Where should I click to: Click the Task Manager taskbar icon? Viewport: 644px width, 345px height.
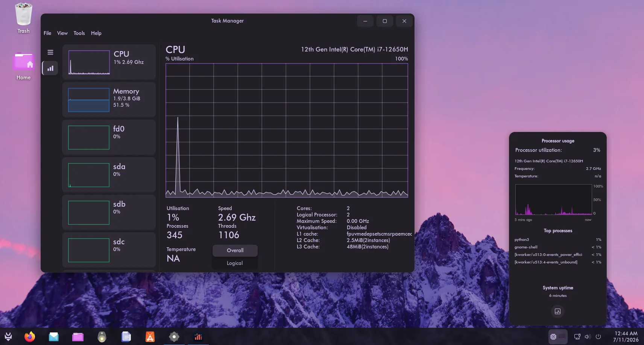pos(198,337)
